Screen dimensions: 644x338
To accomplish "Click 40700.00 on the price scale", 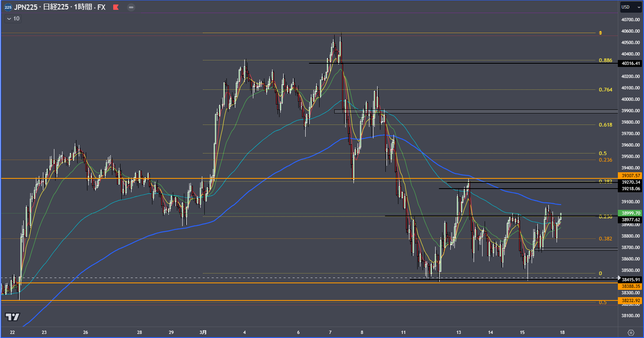I will 631,20.
